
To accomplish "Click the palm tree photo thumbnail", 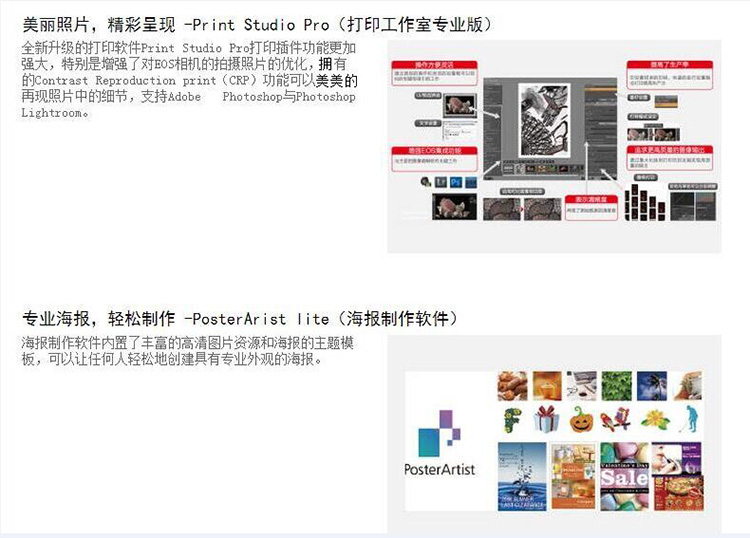I will click(652, 385).
